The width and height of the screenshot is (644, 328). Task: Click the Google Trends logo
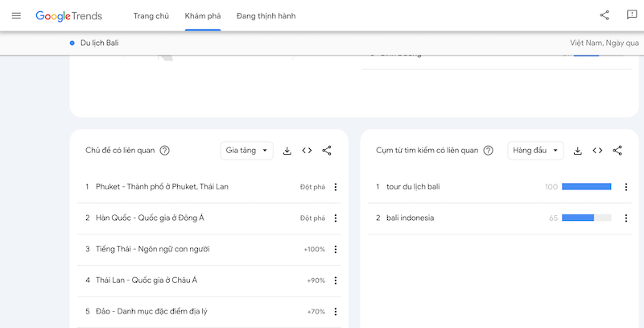point(68,16)
